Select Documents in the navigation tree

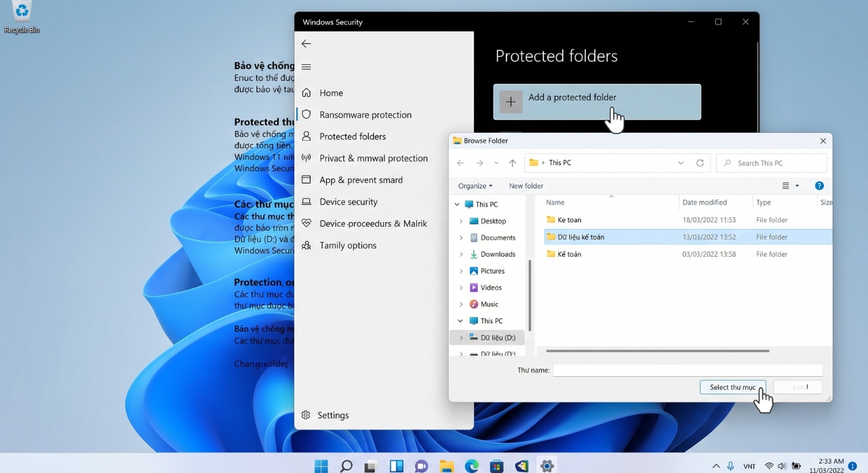point(498,238)
